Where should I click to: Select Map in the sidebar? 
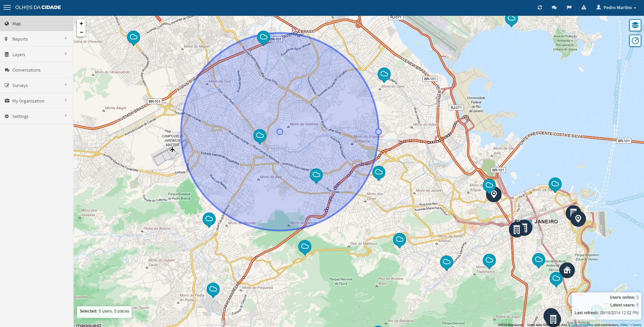[x=37, y=24]
